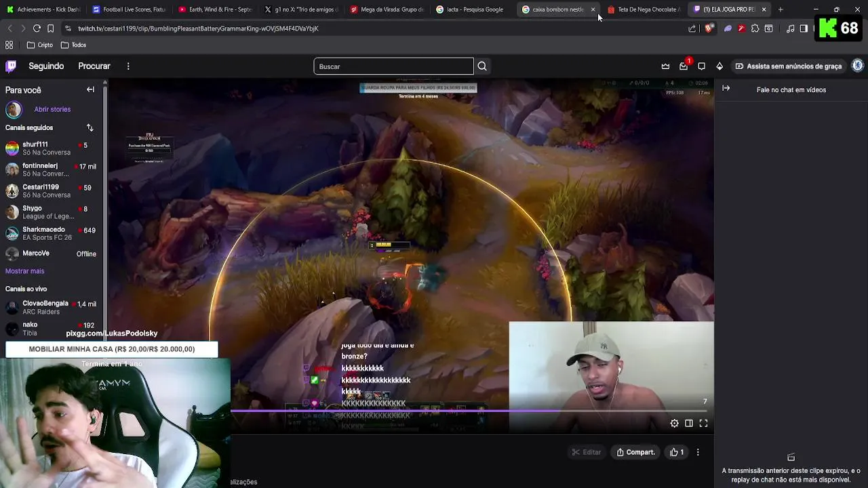Open nako Tibia channel
Viewport: 868px width, 488px height.
[x=52, y=329]
